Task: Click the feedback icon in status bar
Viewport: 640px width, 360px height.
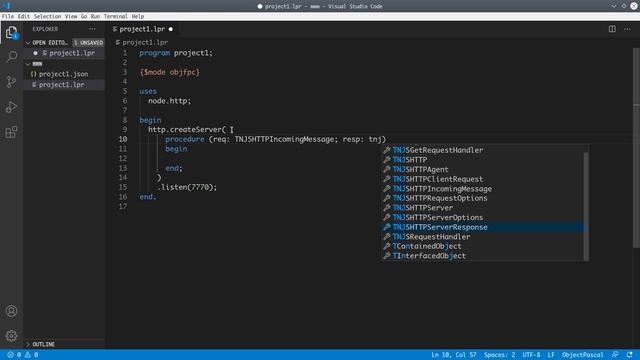Action: 615,355
